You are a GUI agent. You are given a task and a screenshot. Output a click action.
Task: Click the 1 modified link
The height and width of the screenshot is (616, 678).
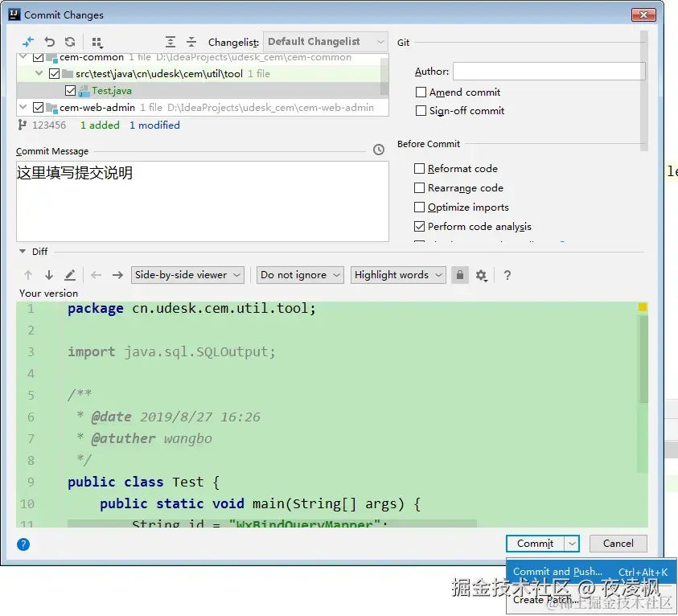click(154, 125)
